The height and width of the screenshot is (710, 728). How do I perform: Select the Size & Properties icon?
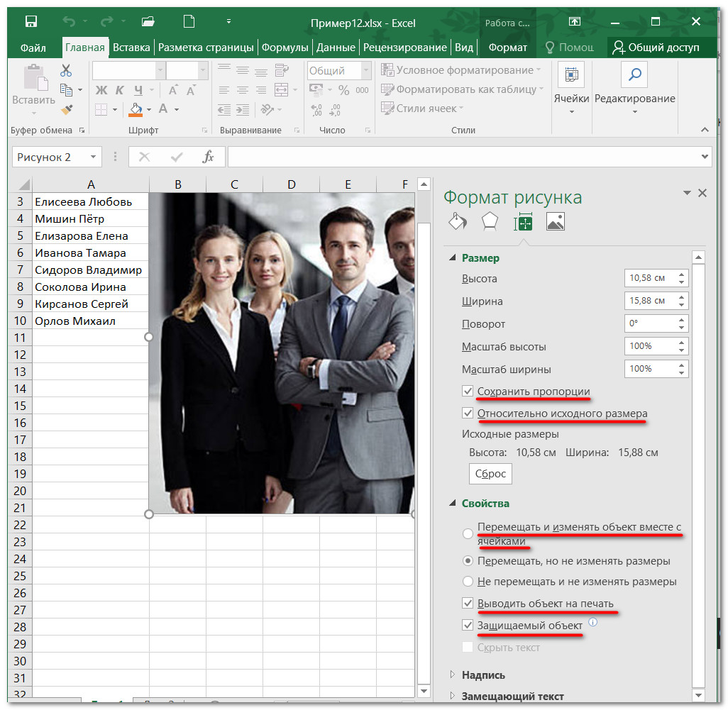coord(523,222)
